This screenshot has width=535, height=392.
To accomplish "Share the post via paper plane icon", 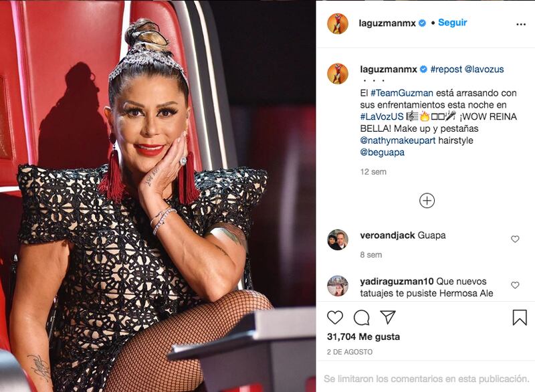I will pyautogui.click(x=388, y=317).
